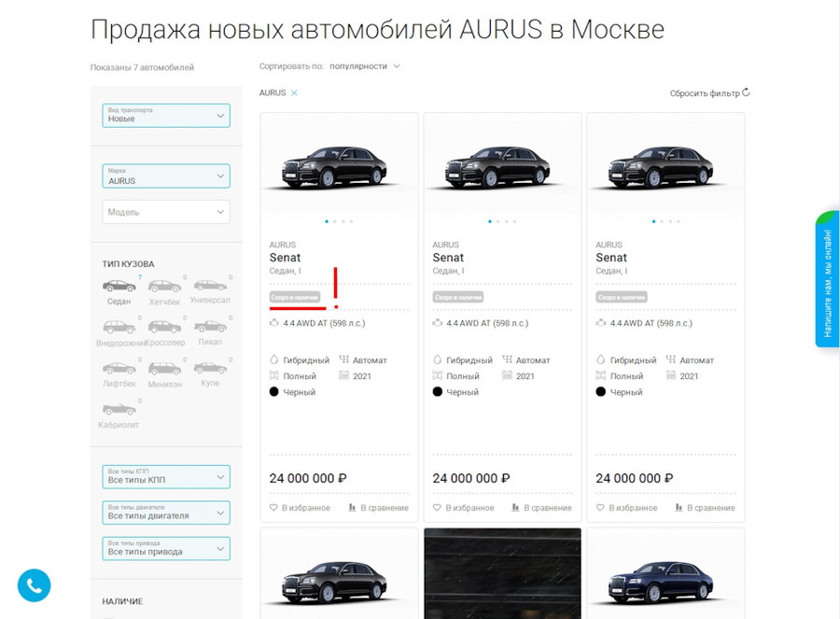Open the Все типы КПП dropdown
This screenshot has height=619, width=840.
[166, 477]
